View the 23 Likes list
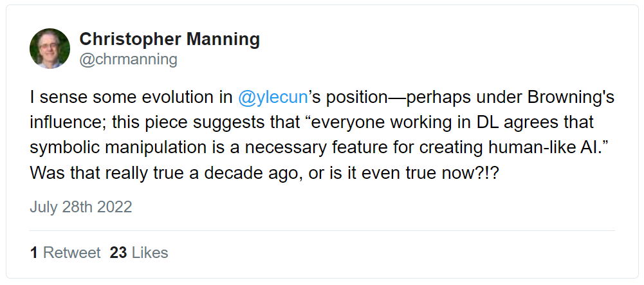Image resolution: width=644 pixels, height=285 pixels. (x=138, y=253)
